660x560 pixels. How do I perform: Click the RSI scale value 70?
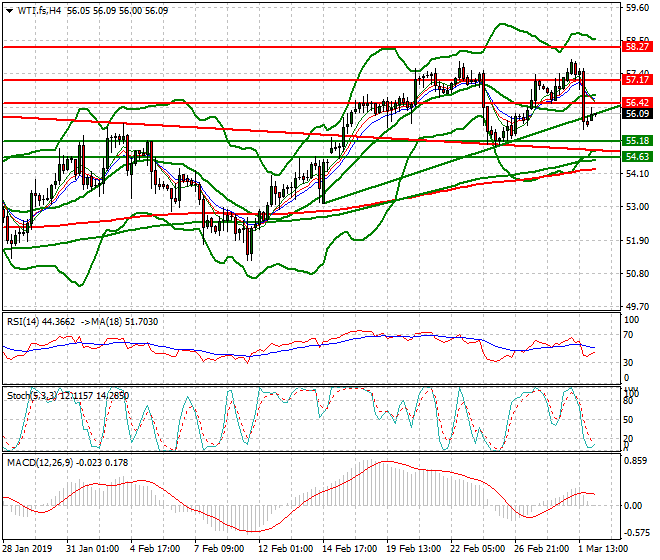[628, 336]
